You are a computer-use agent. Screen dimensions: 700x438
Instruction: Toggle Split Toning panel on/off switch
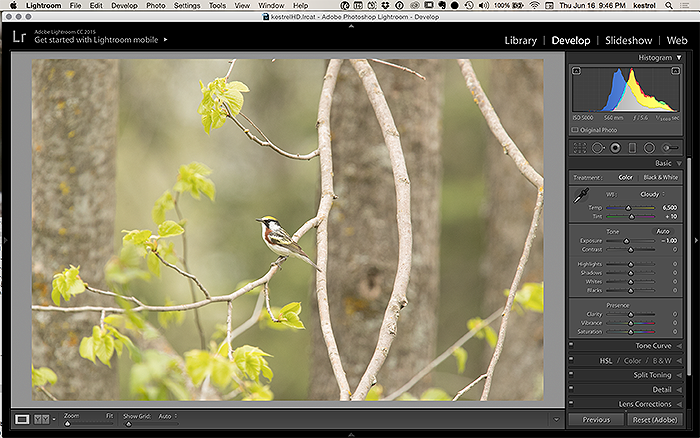coord(571,373)
